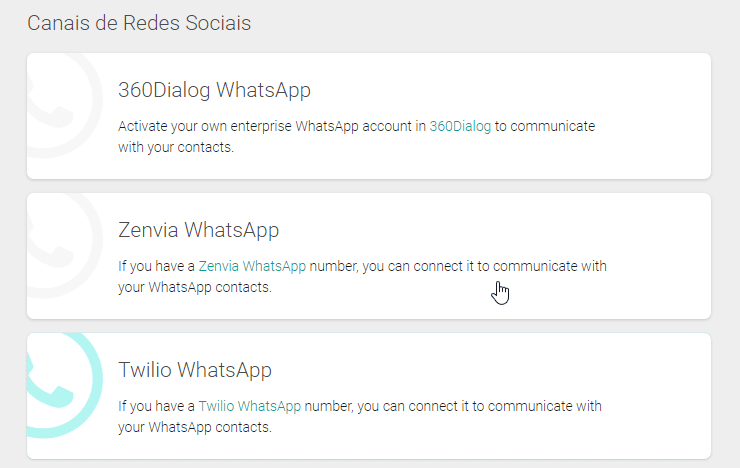The image size is (740, 468).
Task: Pick the Twilio WhatsApp channel title
Action: point(194,370)
